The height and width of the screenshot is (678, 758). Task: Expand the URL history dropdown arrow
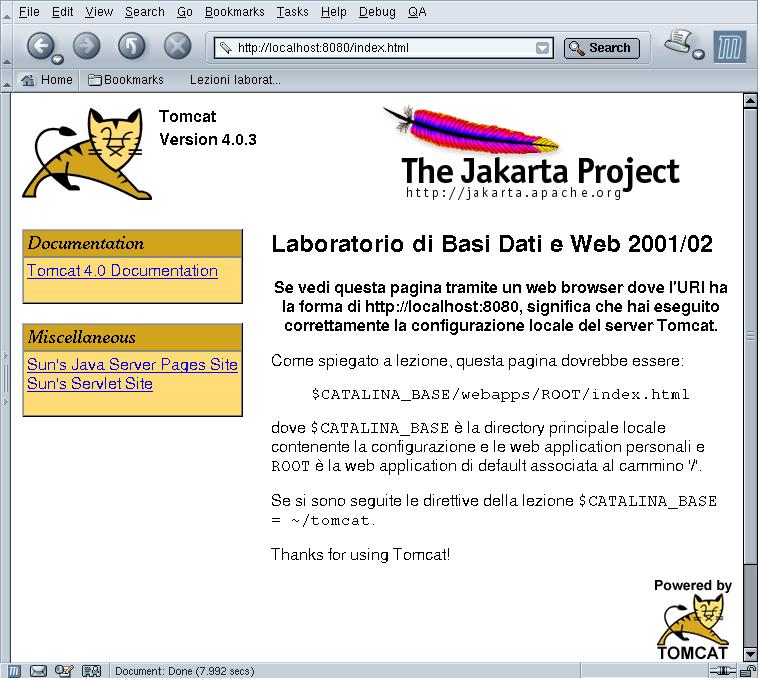tap(542, 48)
